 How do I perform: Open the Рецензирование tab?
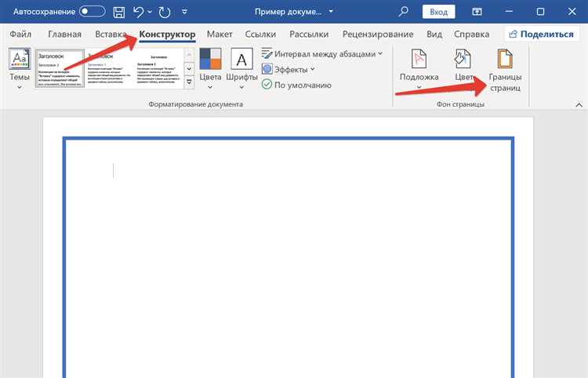(378, 35)
